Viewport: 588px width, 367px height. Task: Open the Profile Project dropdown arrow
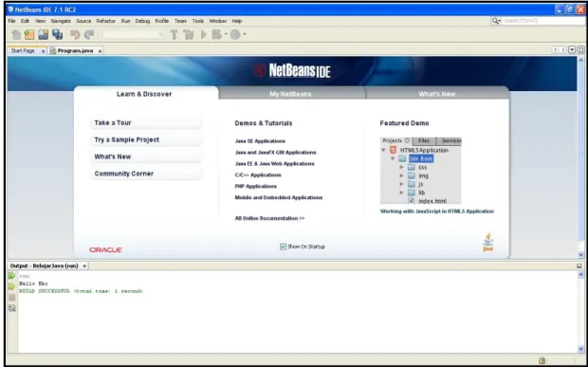pos(245,34)
